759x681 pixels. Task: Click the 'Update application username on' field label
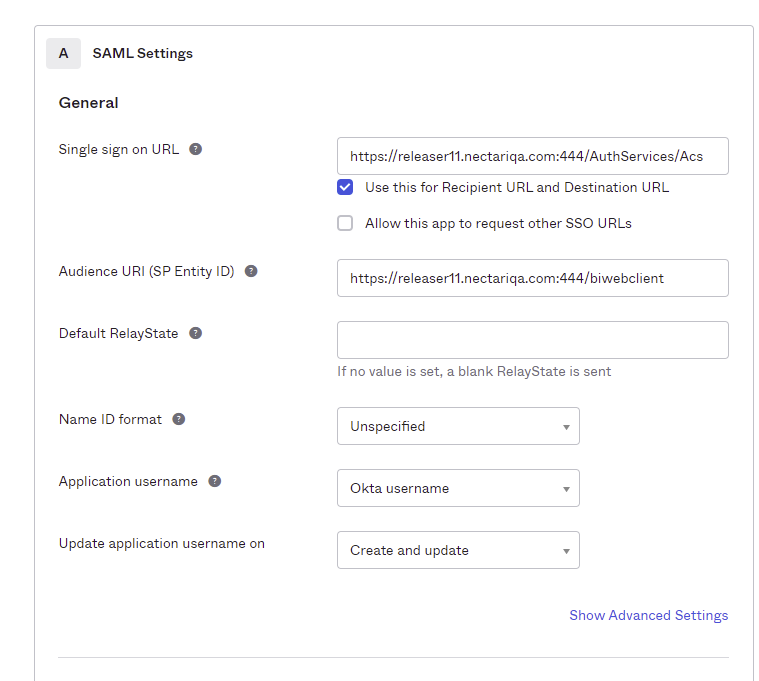click(x=162, y=543)
